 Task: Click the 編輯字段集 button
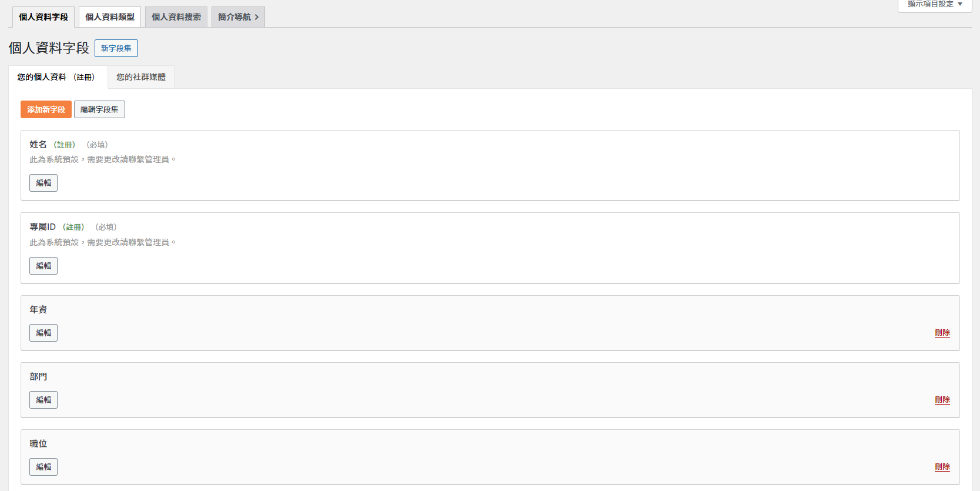coord(99,109)
